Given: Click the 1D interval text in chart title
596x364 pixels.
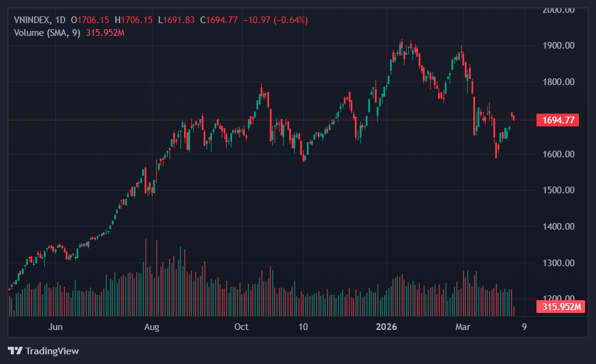Looking at the screenshot, I should click(x=60, y=20).
